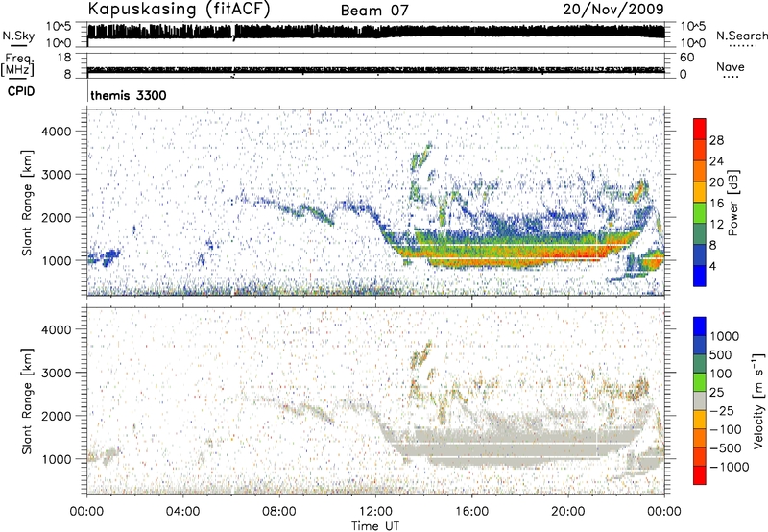This screenshot has height=532, width=768.
Task: Click the '1000' tick on Velocity colorbar
Action: [724, 336]
